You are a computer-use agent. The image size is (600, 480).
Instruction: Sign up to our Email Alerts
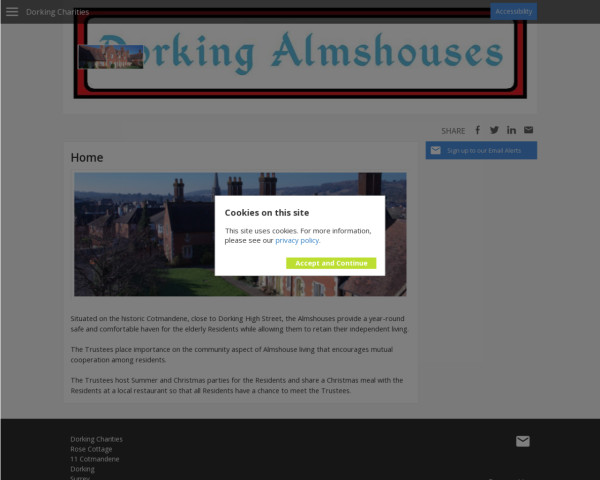[481, 150]
